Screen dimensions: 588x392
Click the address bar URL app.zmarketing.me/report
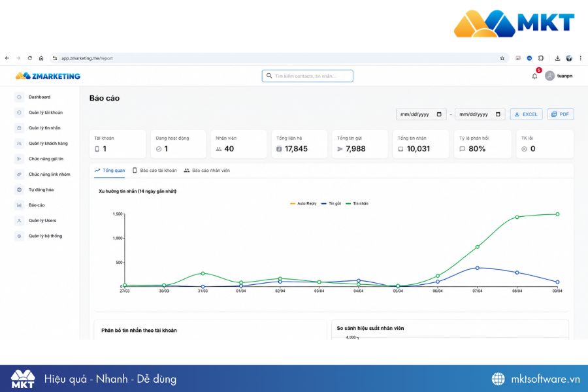[x=87, y=58]
